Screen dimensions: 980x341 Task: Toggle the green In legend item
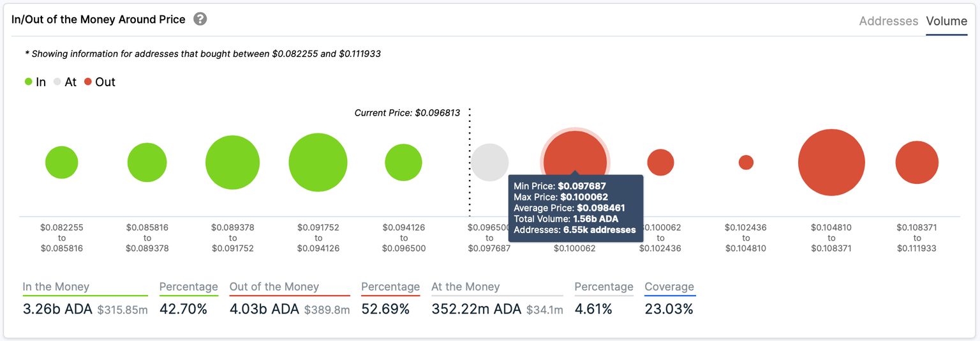click(36, 82)
